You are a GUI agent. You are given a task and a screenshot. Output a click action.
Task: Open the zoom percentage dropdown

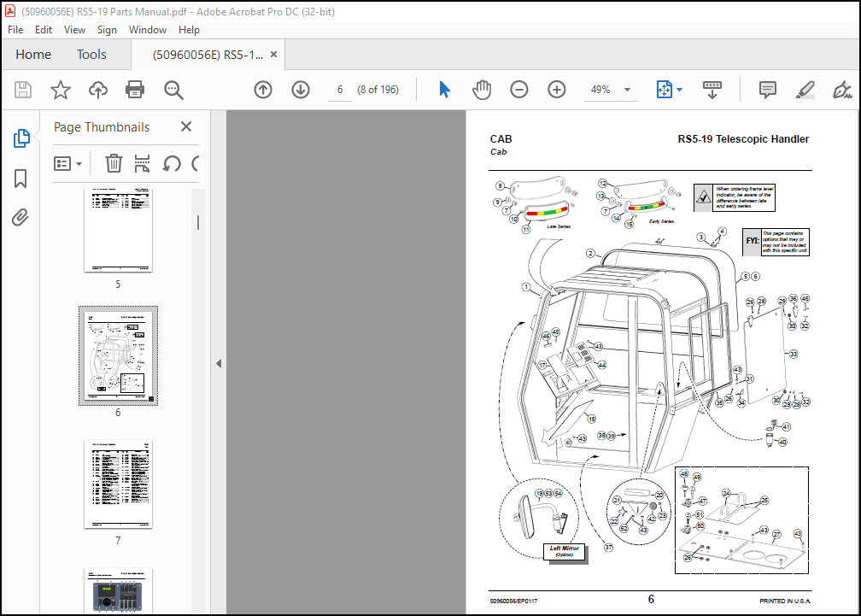click(627, 90)
